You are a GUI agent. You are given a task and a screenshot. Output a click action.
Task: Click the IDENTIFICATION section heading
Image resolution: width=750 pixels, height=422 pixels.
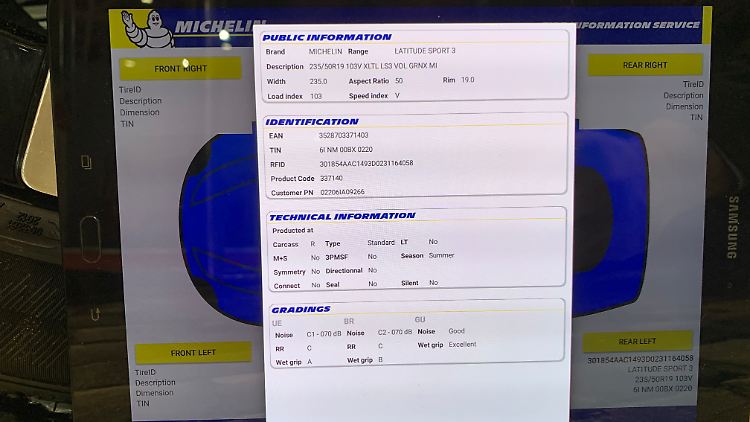pos(312,122)
